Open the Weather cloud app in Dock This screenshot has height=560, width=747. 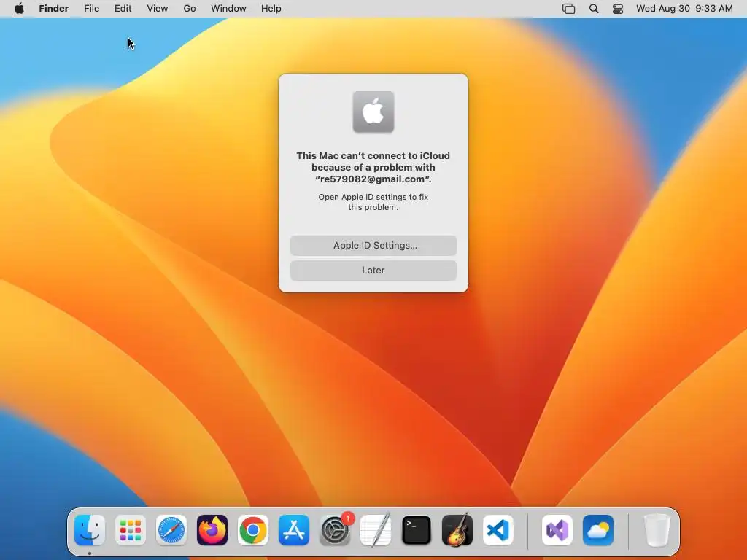click(598, 530)
